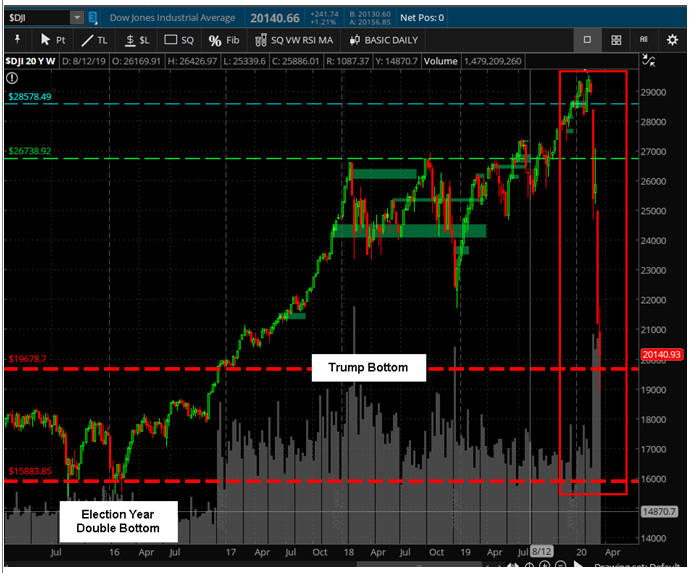The image size is (698, 573).
Task: Click the 24000 price axis label
Action: click(653, 241)
